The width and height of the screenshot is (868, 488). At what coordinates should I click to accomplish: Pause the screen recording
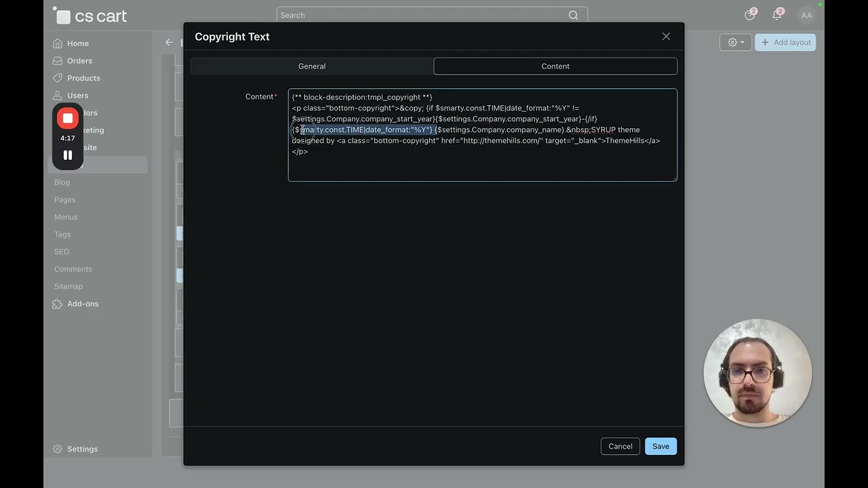point(68,155)
